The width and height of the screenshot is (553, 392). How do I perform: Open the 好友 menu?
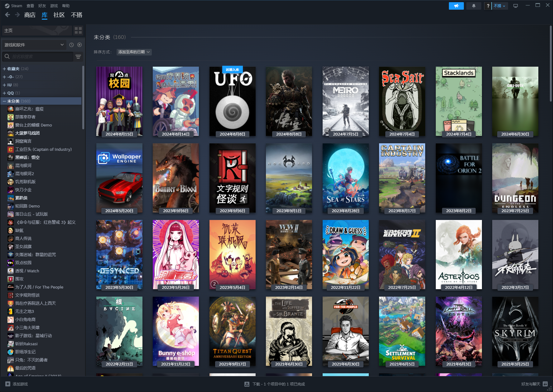click(42, 6)
